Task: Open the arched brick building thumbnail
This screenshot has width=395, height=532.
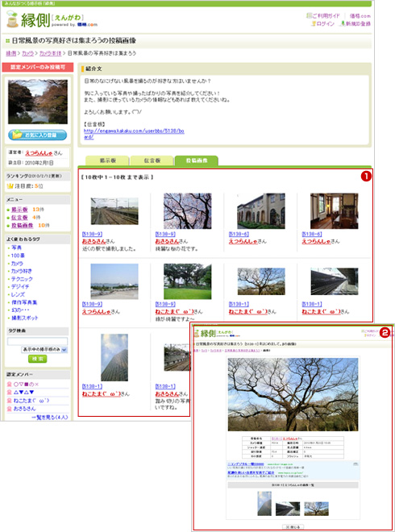Action: coord(261,211)
